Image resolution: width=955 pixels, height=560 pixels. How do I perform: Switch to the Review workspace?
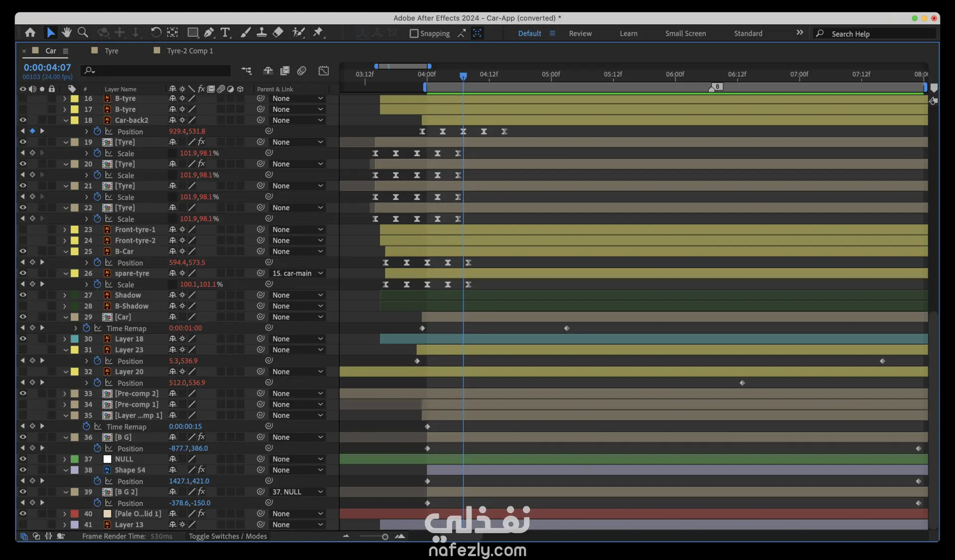point(580,33)
